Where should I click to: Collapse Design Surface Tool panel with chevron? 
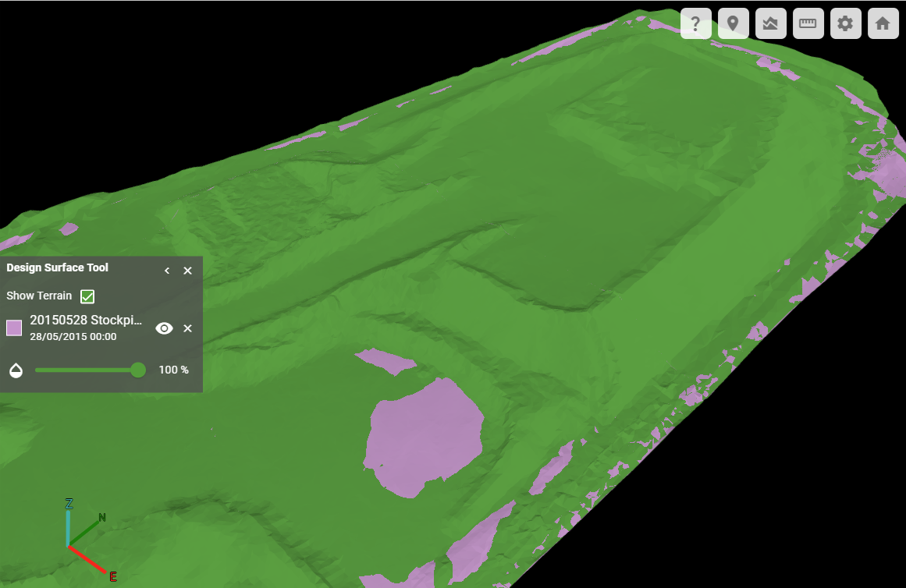tap(167, 271)
